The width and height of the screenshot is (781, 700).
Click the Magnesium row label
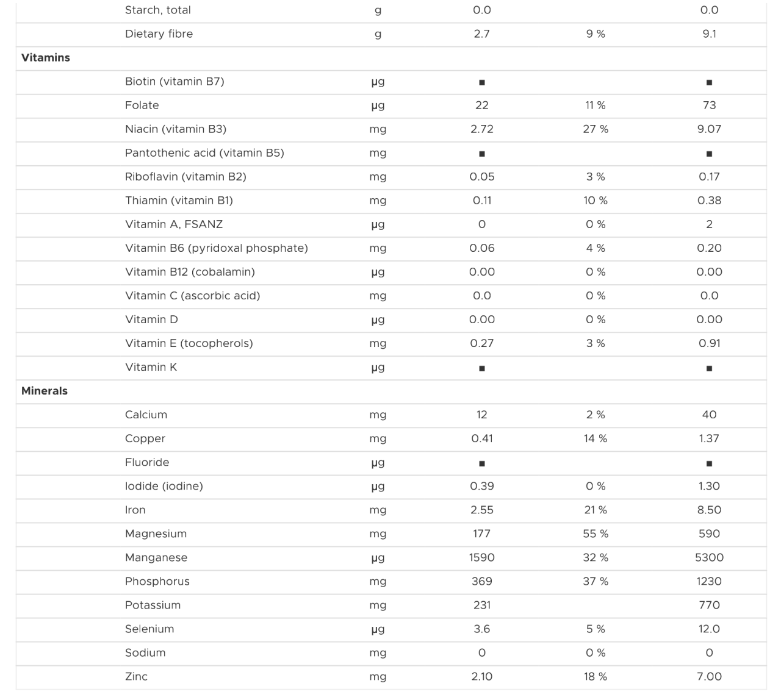tap(156, 534)
